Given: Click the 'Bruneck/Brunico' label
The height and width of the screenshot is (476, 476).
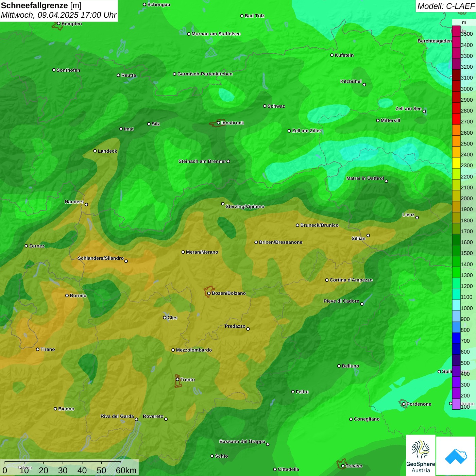Looking at the screenshot, I should 319,225.
